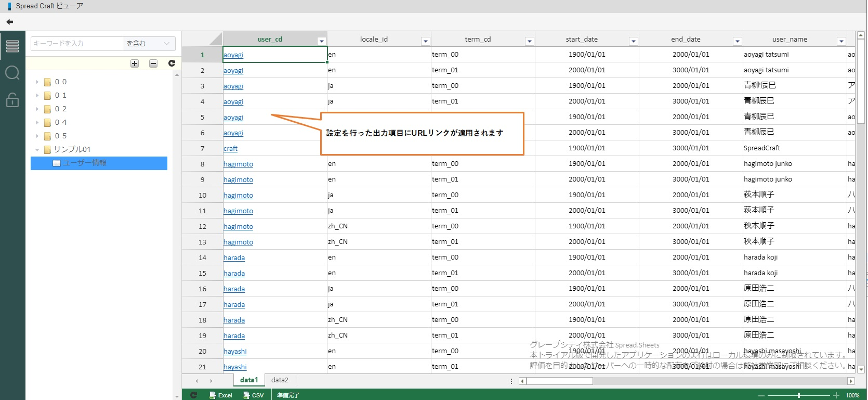868x400 pixels.
Task: Click the hayashi link in row 20
Action: pos(235,352)
